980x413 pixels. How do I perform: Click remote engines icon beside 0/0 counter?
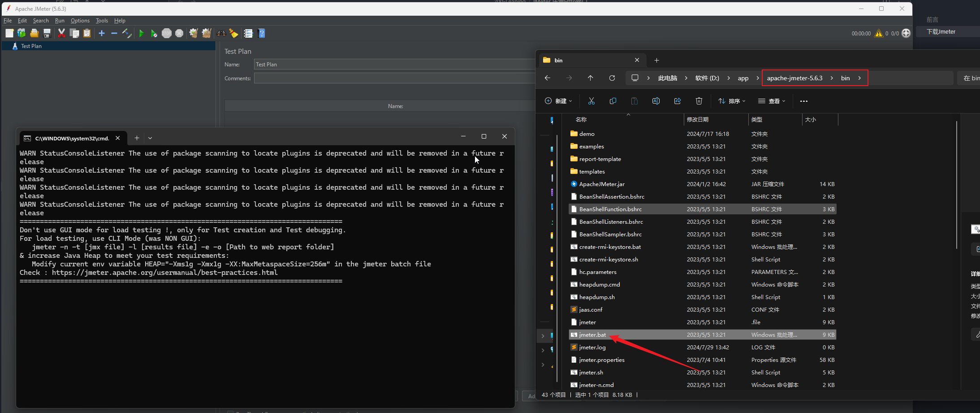tap(906, 33)
